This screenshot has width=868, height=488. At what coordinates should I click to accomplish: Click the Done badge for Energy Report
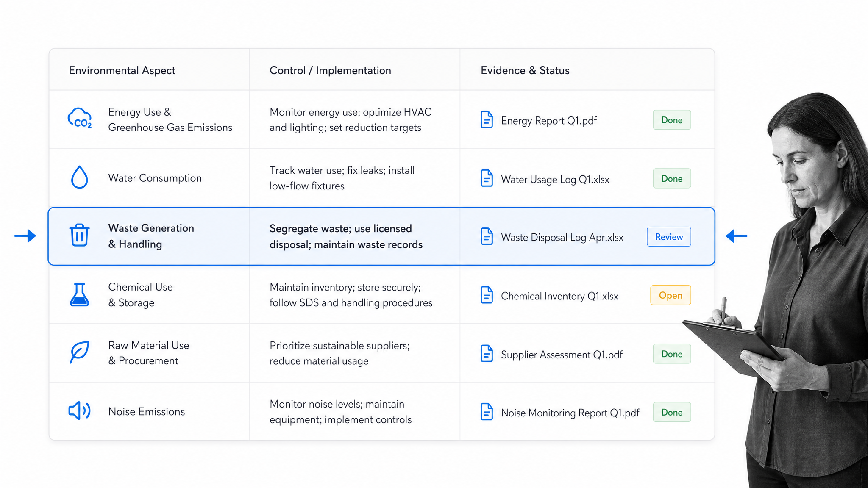[672, 120]
